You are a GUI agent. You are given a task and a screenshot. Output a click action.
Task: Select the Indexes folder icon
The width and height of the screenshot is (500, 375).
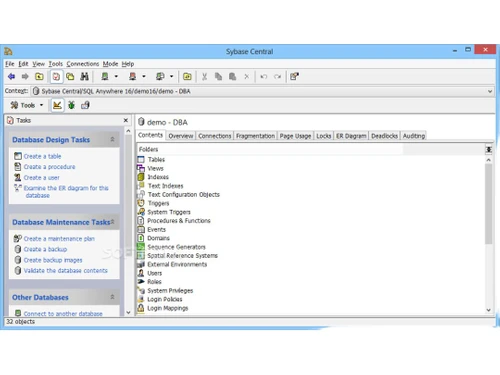tap(141, 177)
